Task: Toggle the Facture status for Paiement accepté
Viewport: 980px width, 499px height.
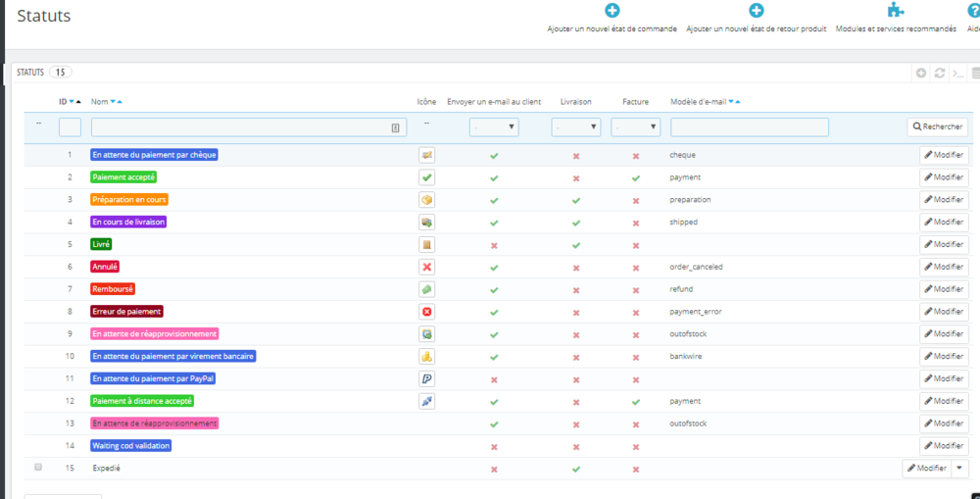Action: (635, 177)
